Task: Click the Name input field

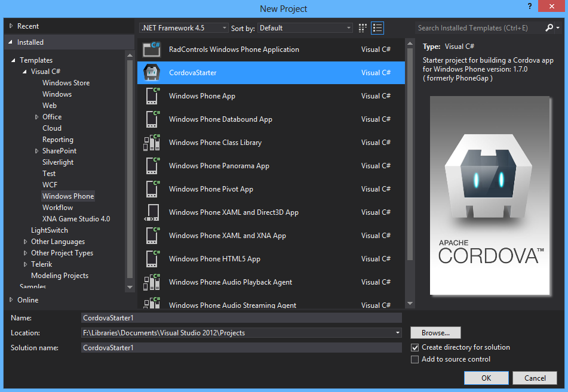Action: [x=241, y=318]
